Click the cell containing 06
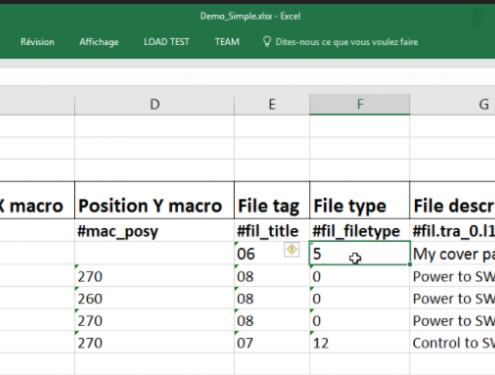 coord(272,253)
